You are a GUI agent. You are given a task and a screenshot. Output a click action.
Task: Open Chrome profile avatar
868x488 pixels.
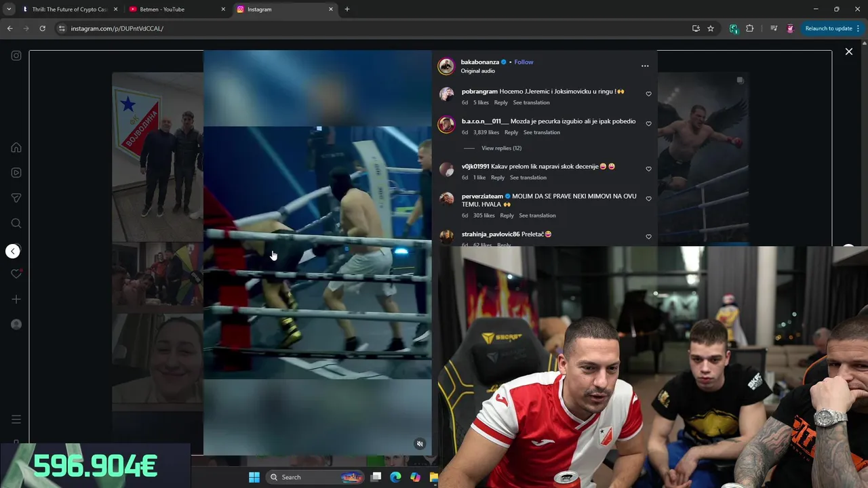coord(790,28)
